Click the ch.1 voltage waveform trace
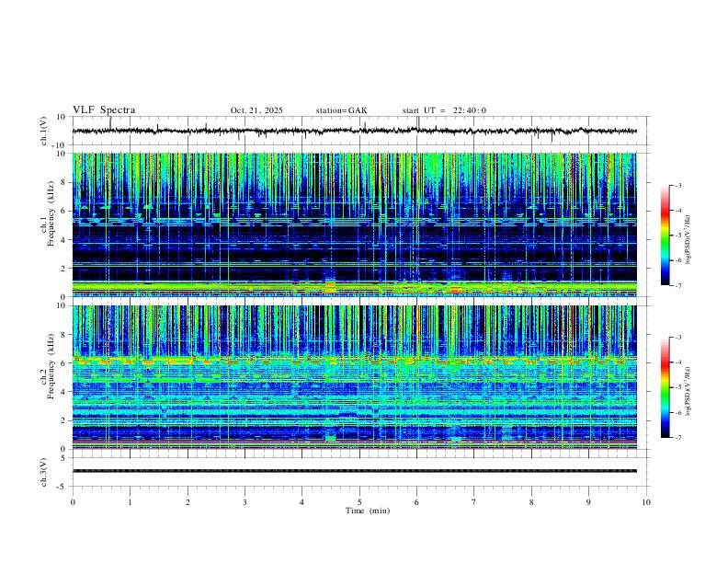The width and height of the screenshot is (728, 563). click(x=354, y=131)
